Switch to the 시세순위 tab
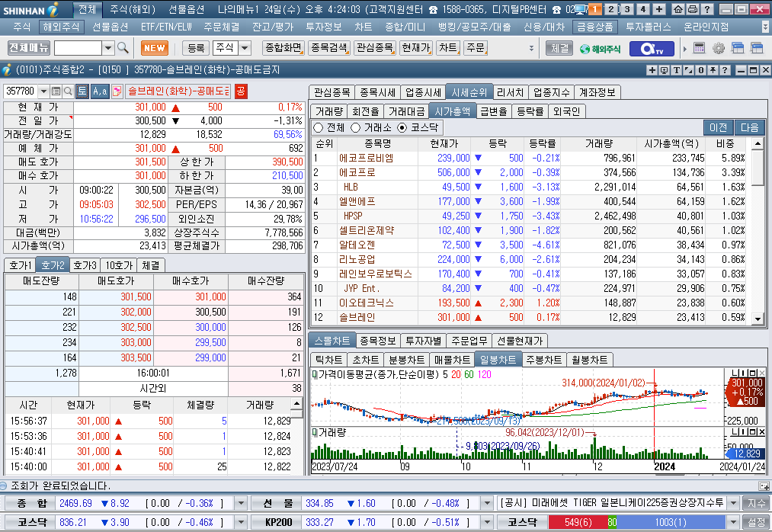The width and height of the screenshot is (772, 532). 469,92
